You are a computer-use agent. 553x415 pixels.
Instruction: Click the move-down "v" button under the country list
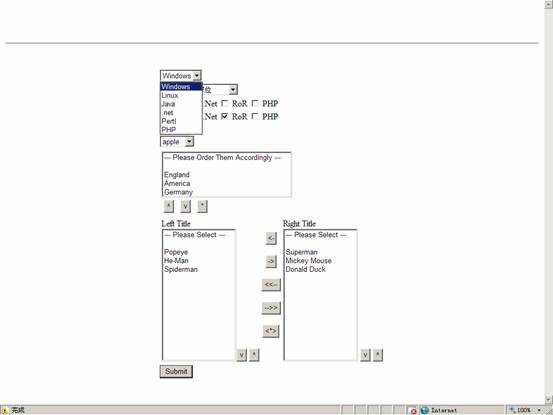pyautogui.click(x=186, y=206)
